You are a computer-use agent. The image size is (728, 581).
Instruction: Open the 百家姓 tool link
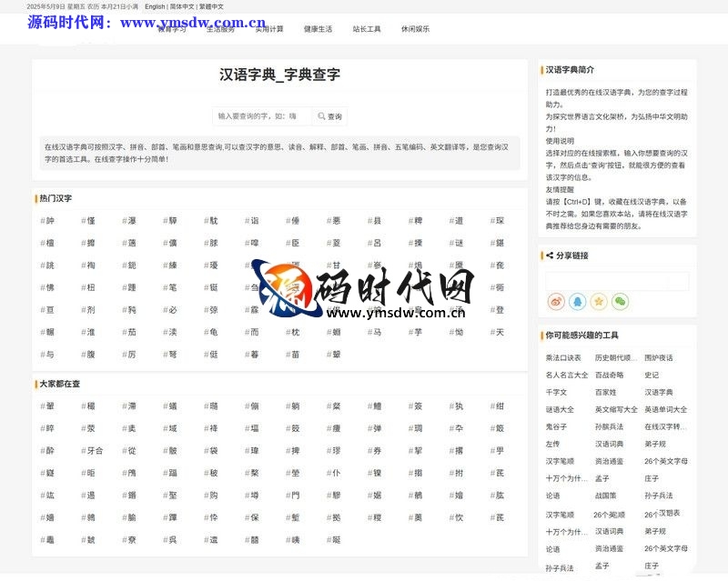(x=605, y=392)
